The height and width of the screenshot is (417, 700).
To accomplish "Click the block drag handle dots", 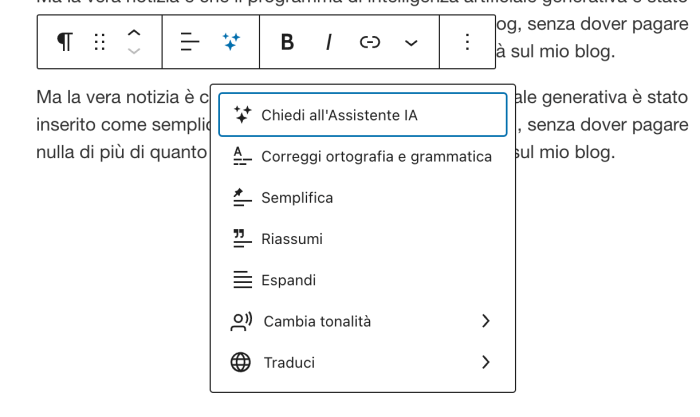I will coord(99,41).
